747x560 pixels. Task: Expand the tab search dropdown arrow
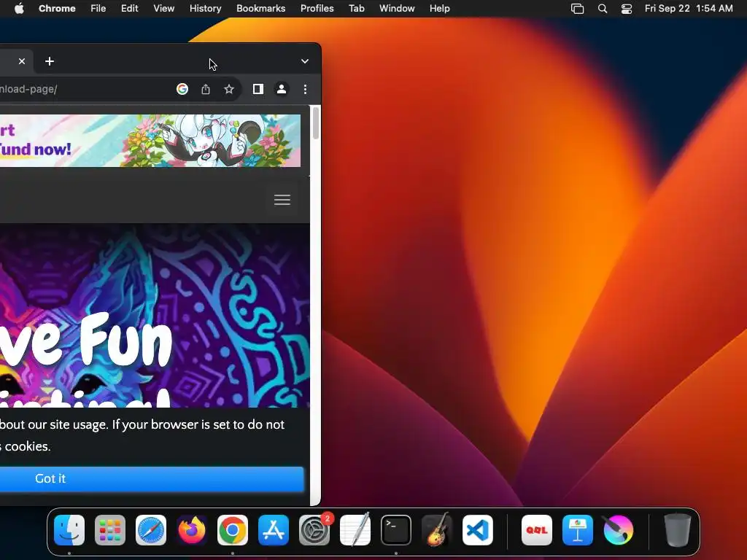[305, 61]
